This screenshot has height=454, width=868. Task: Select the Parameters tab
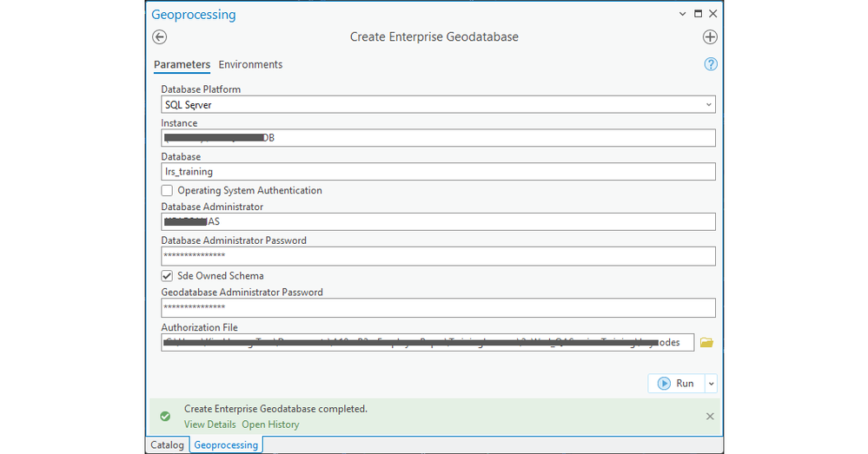182,64
